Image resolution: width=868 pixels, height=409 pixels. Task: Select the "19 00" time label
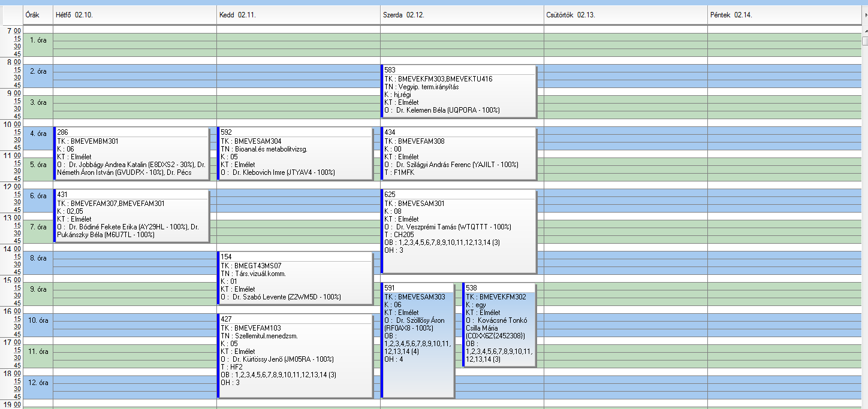coord(12,404)
